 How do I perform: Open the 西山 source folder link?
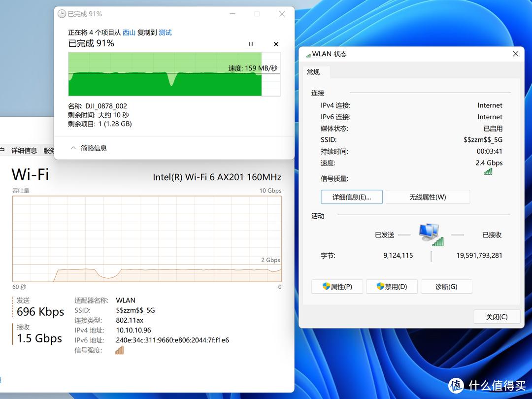[x=129, y=33]
